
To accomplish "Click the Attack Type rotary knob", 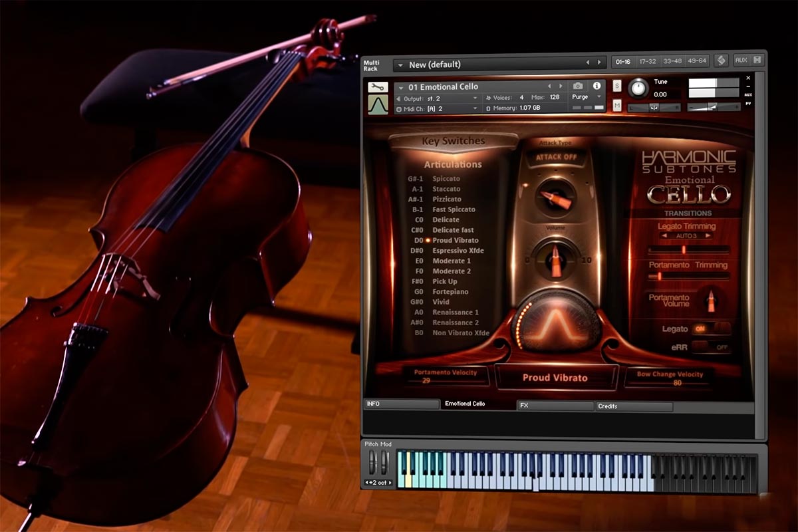I will [555, 198].
